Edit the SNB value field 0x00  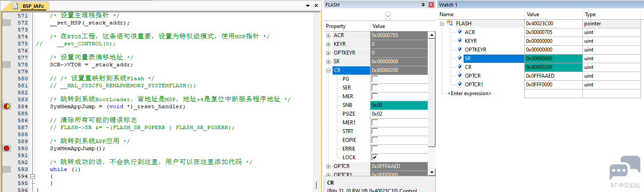click(x=399, y=105)
